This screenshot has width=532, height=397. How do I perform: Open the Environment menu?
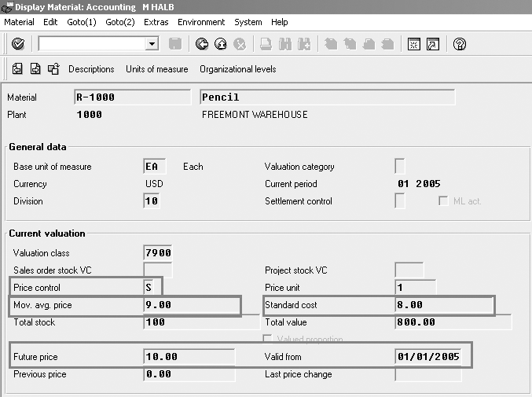pyautogui.click(x=201, y=22)
